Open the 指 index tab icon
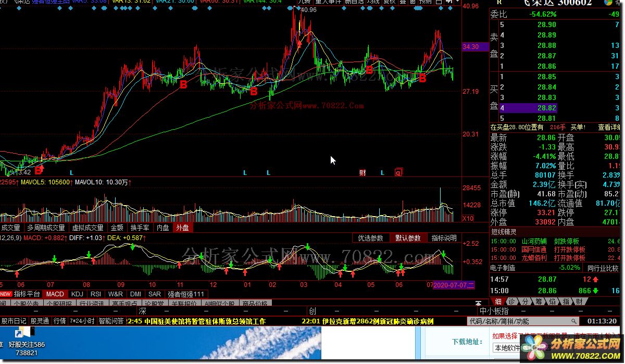Image resolution: width=625 pixels, height=364 pixels. click(566, 302)
